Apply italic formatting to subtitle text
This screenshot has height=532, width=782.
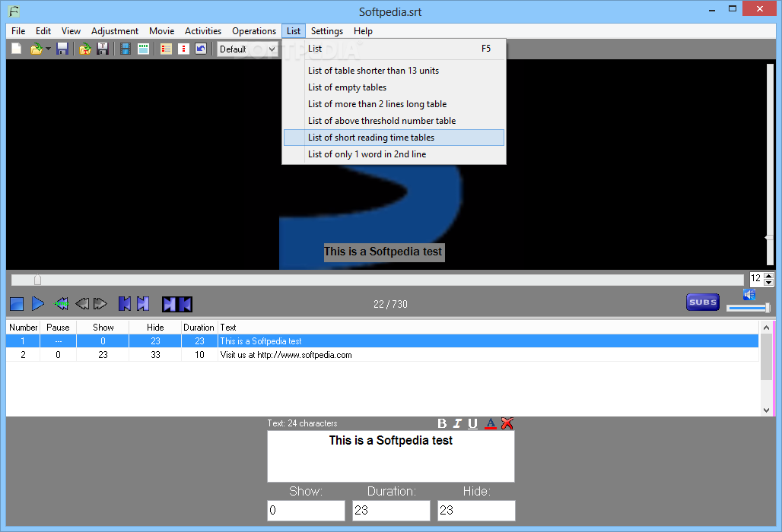coord(457,423)
